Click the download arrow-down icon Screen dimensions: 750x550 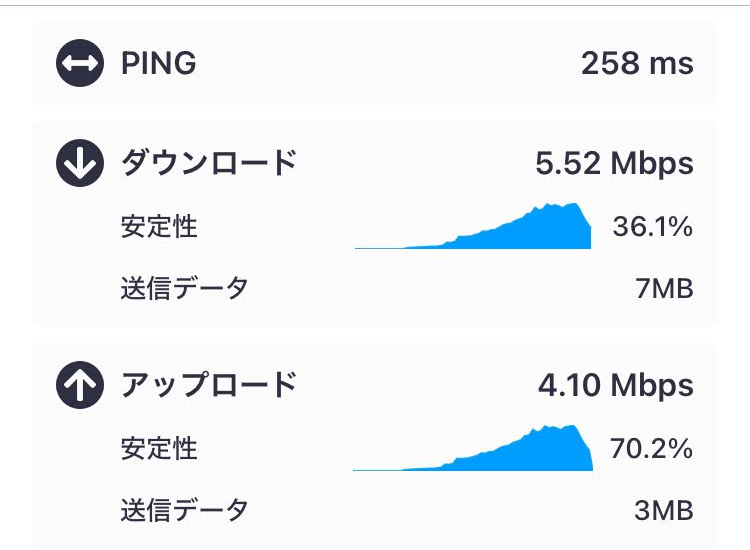80,163
